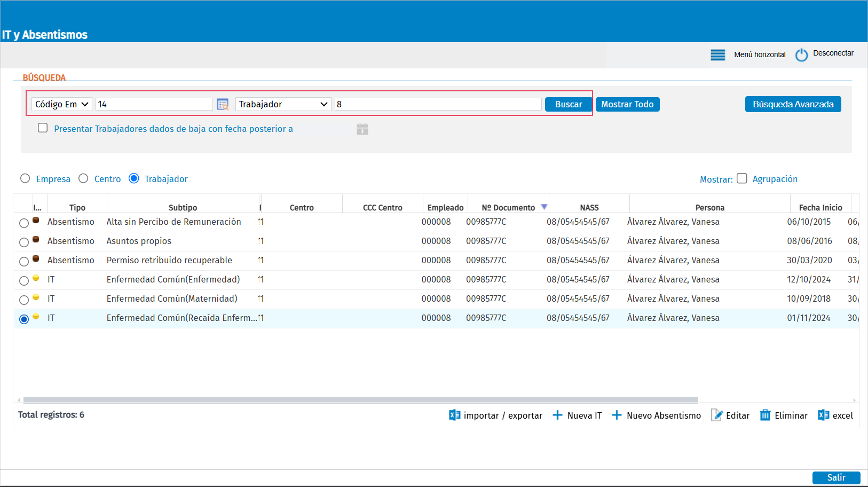Screen dimensions: 868x487
Task: Open the calendar date picker icon
Action: (x=362, y=129)
